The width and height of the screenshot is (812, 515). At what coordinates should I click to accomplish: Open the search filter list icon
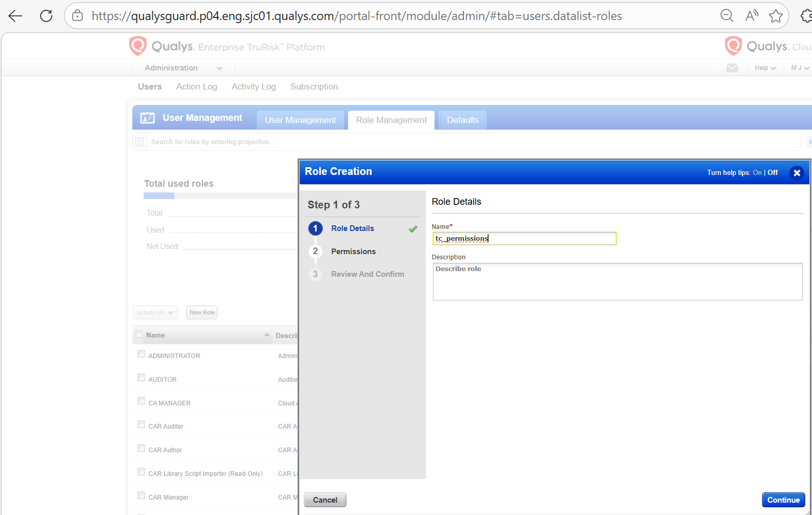pos(140,141)
